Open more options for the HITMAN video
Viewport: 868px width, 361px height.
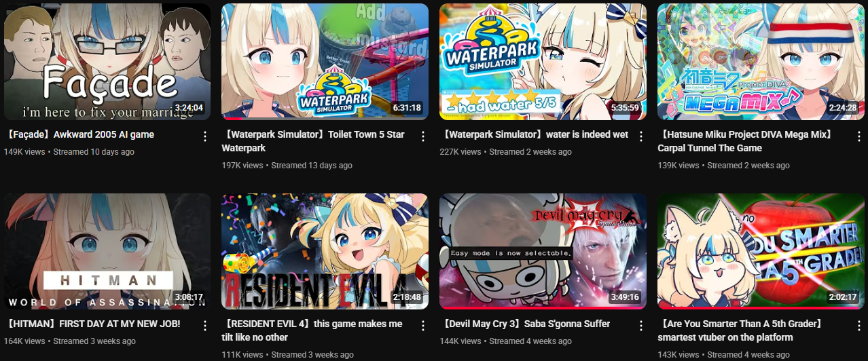205,326
